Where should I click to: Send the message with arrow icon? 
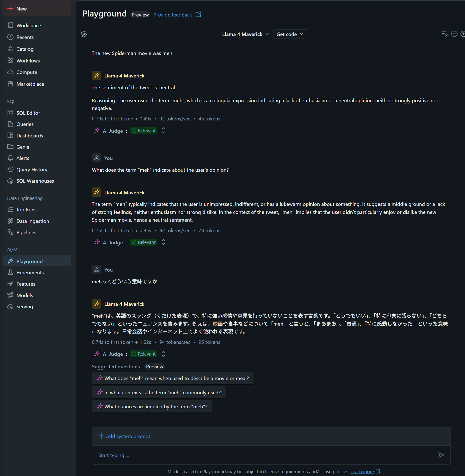(441, 455)
